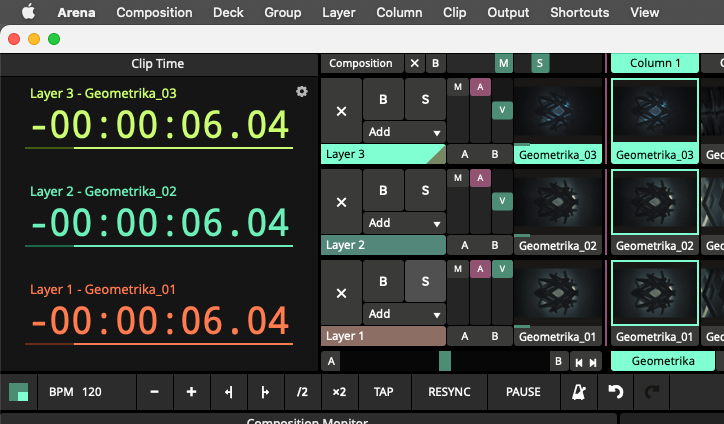Toggle the V button on Layer 3
The image size is (724, 424).
502,110
